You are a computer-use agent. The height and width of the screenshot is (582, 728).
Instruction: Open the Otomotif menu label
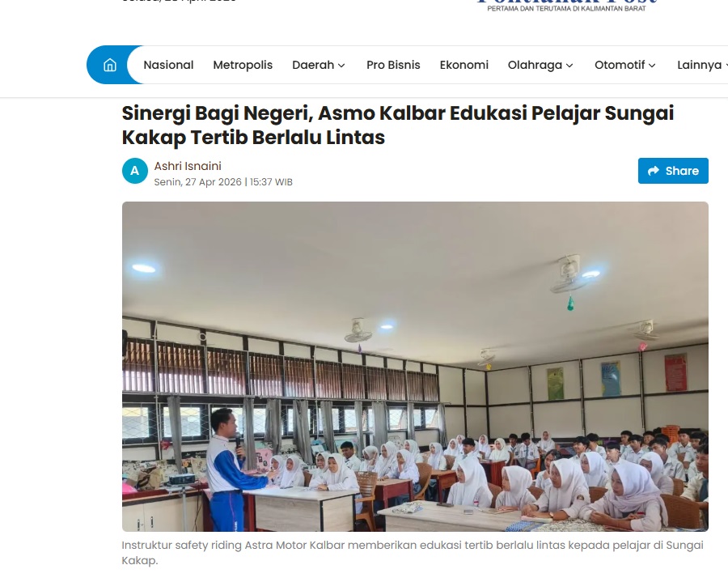coord(620,65)
